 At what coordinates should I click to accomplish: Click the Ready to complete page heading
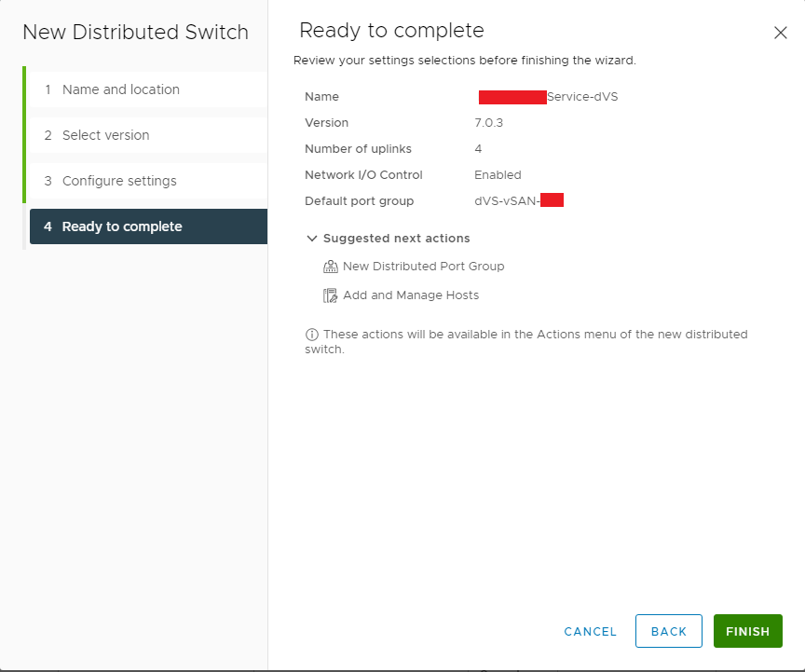pyautogui.click(x=391, y=31)
